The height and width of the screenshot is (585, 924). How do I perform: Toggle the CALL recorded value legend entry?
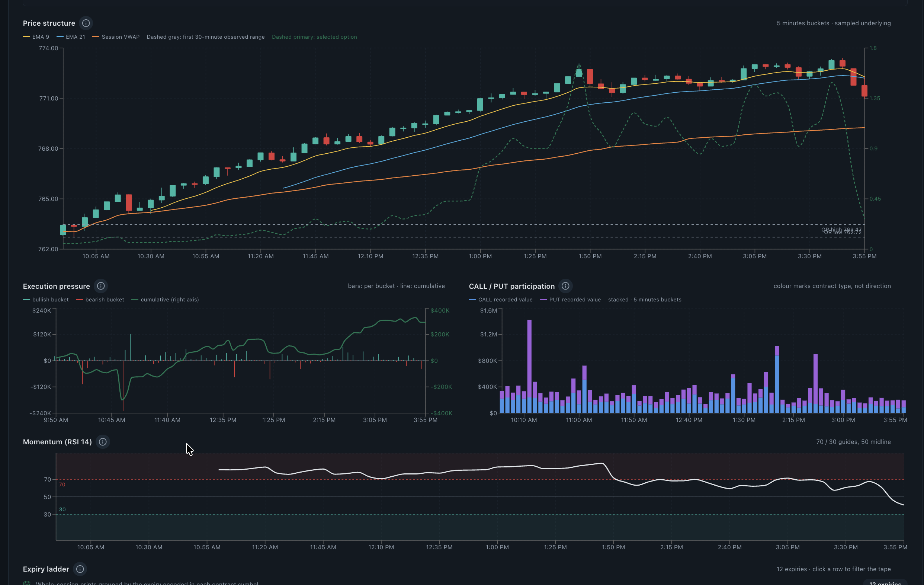coord(501,300)
